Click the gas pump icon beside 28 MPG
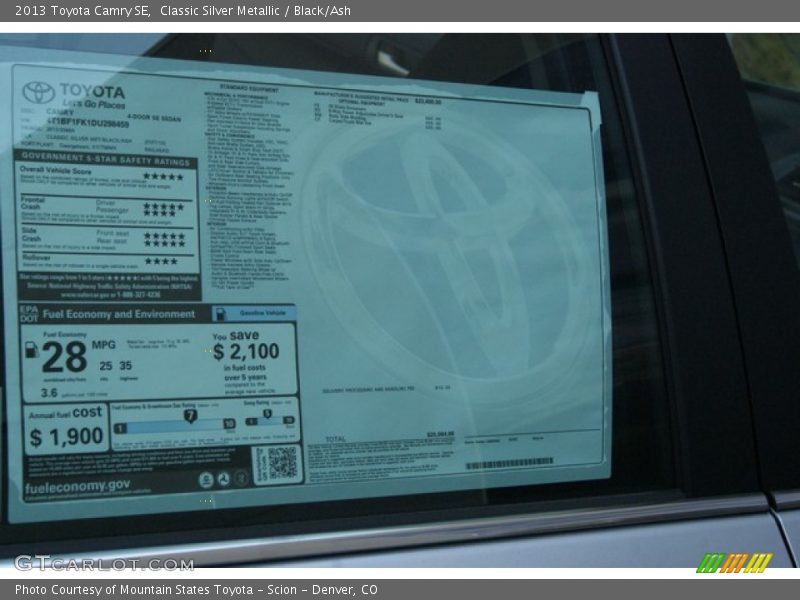This screenshot has height=600, width=800. coord(31,349)
